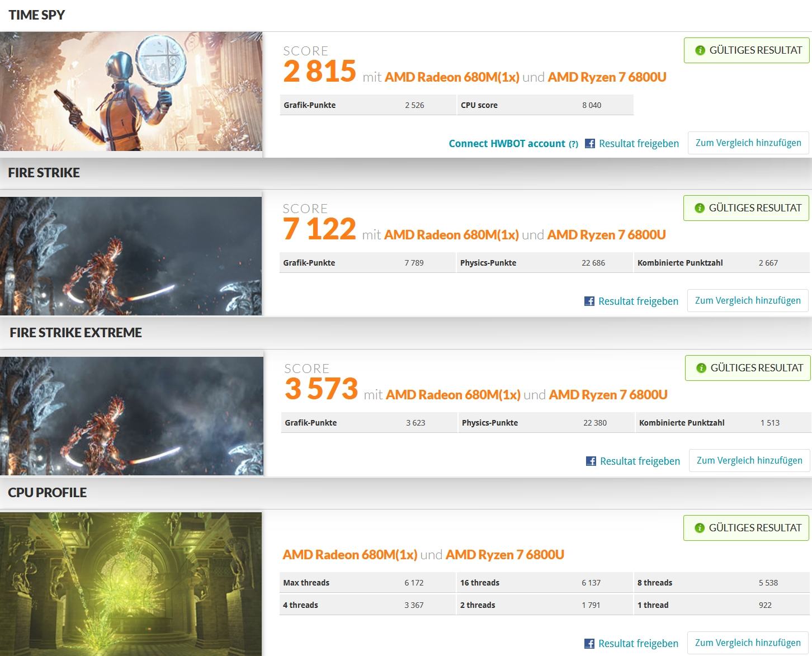Click CPU Profile GÜLTIGES RESULTAT badge
The width and height of the screenshot is (812, 656).
pos(746,528)
